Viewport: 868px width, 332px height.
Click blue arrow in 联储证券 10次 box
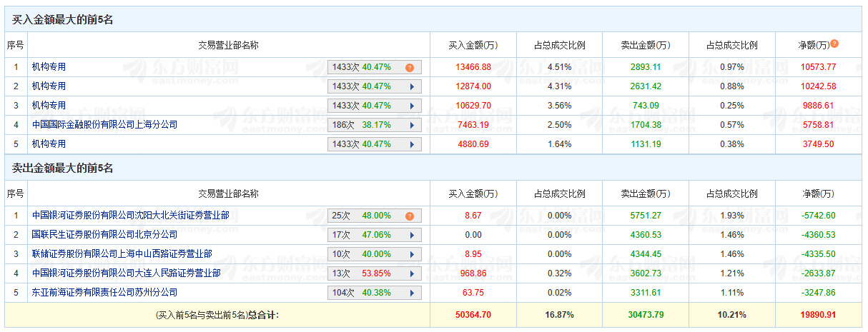click(412, 254)
